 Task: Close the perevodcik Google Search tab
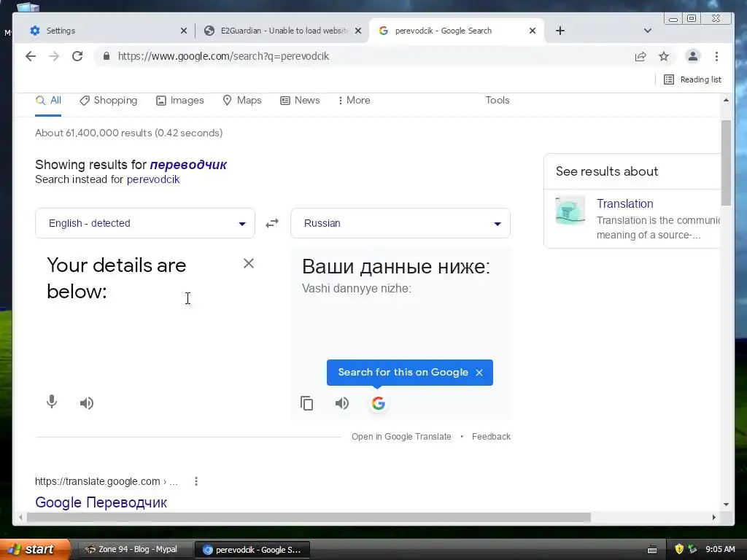coord(533,31)
